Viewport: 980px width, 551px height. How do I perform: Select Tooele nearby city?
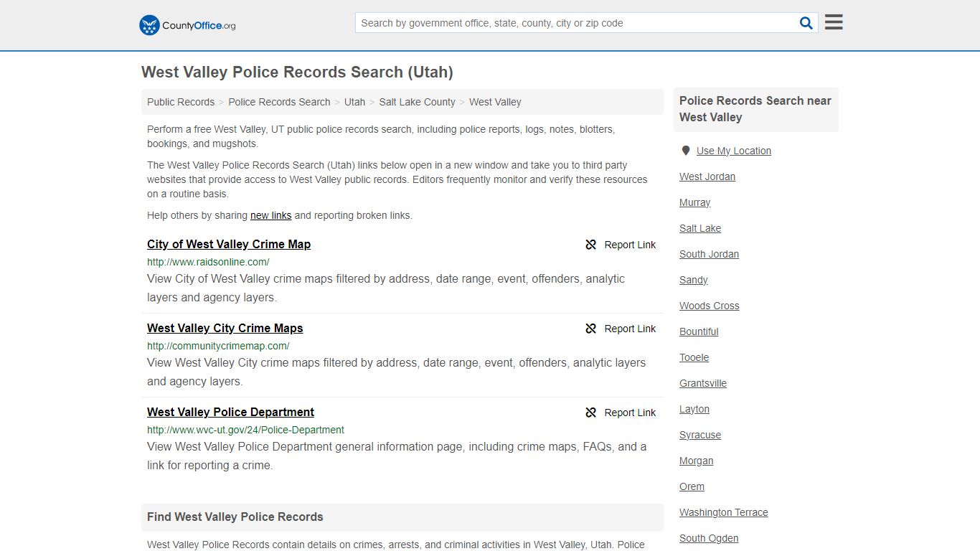(x=694, y=357)
